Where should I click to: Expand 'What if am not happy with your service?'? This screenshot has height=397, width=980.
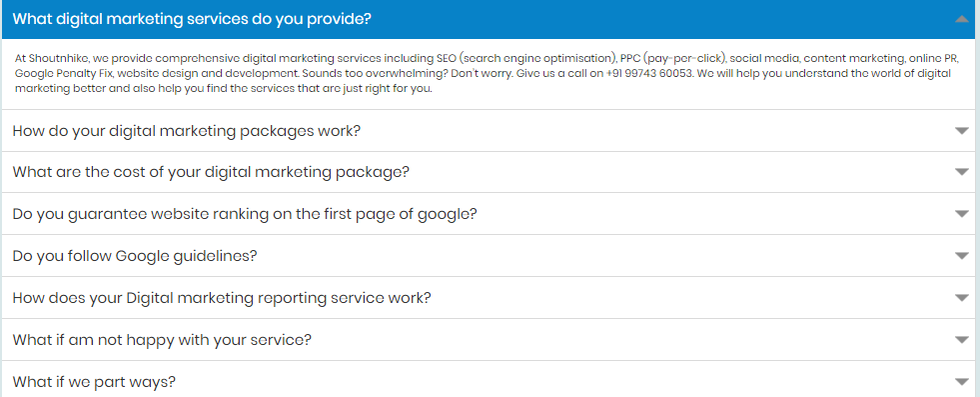click(x=489, y=339)
